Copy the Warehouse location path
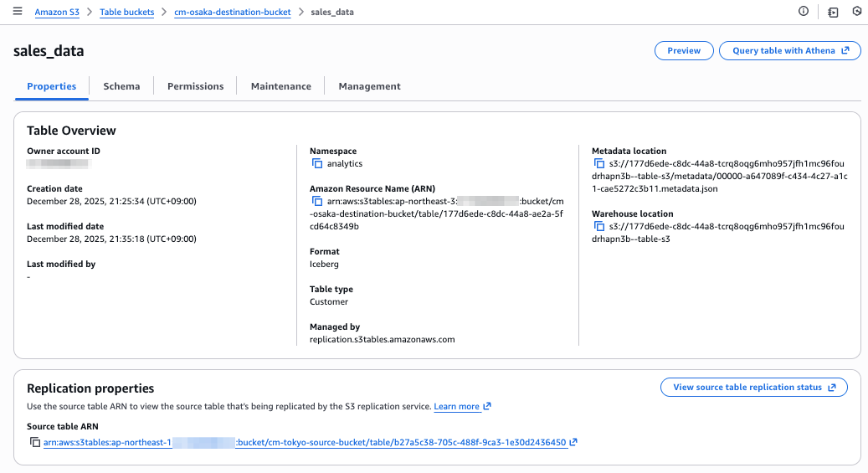 [599, 226]
